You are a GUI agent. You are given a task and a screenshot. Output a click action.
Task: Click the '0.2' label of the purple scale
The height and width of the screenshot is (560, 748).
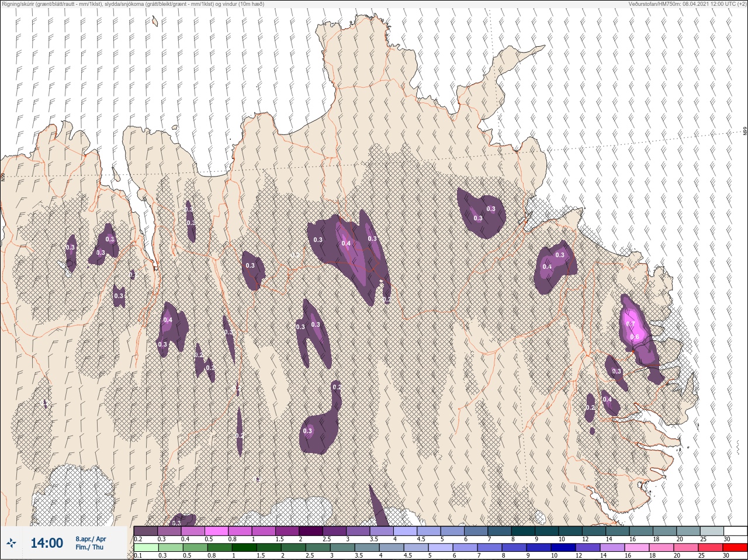click(x=138, y=539)
